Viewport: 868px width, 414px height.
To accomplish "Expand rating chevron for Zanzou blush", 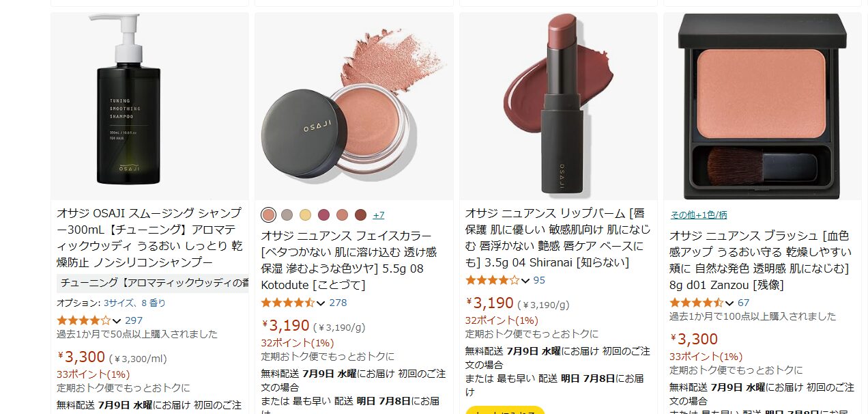I will coord(729,303).
